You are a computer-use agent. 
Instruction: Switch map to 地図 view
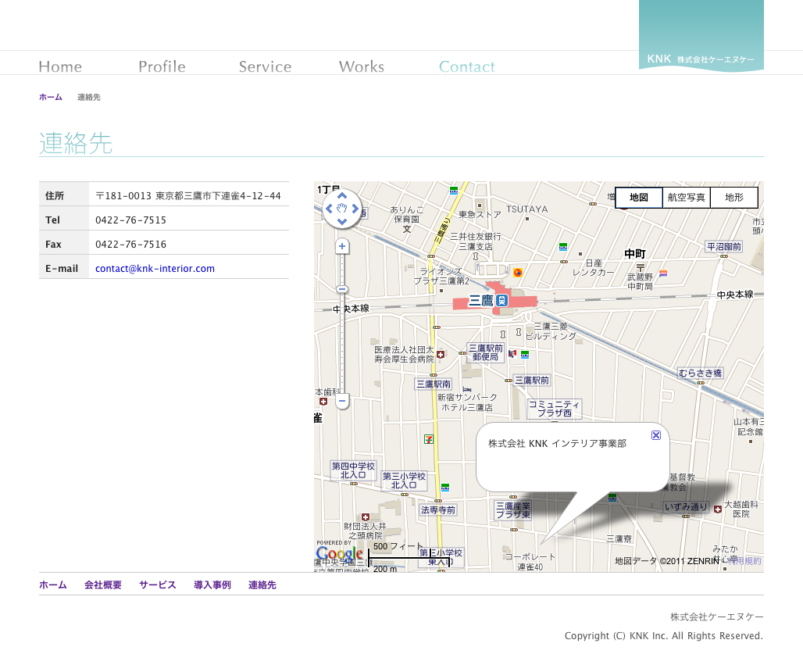[639, 198]
